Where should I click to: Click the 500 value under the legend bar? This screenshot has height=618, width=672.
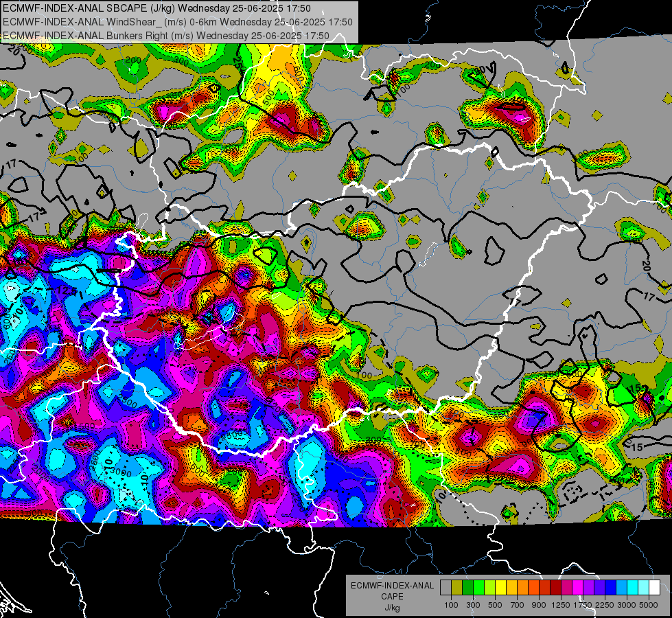pos(495,605)
